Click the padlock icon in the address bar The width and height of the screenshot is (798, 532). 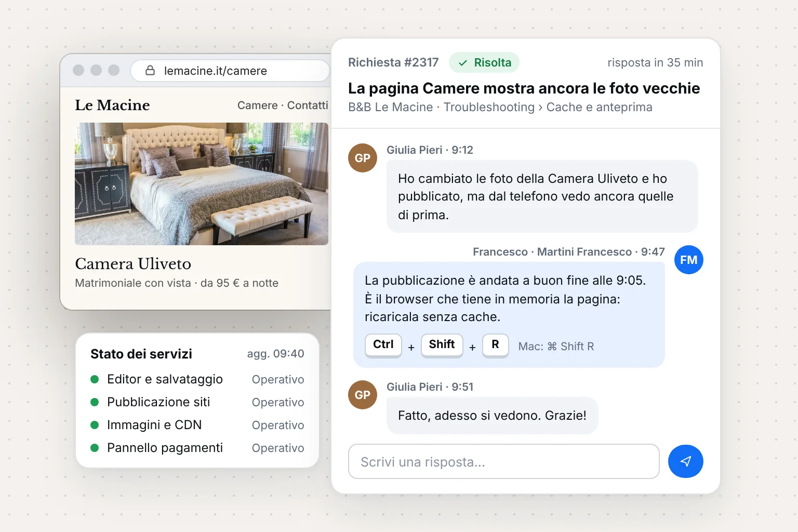pos(150,71)
